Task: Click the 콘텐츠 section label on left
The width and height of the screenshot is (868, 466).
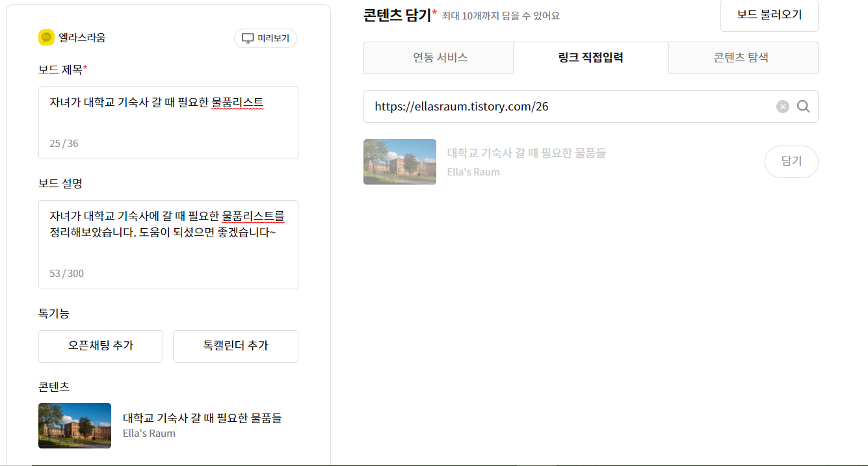Action: [54, 387]
